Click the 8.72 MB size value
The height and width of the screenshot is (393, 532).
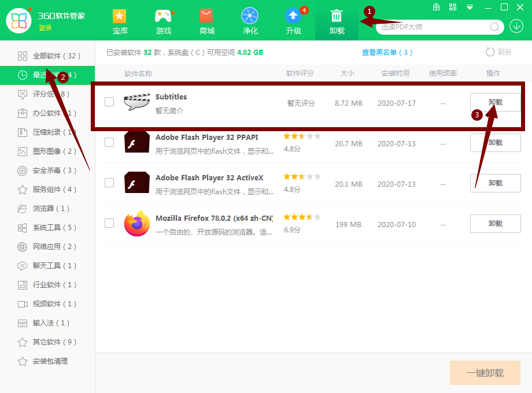(349, 103)
